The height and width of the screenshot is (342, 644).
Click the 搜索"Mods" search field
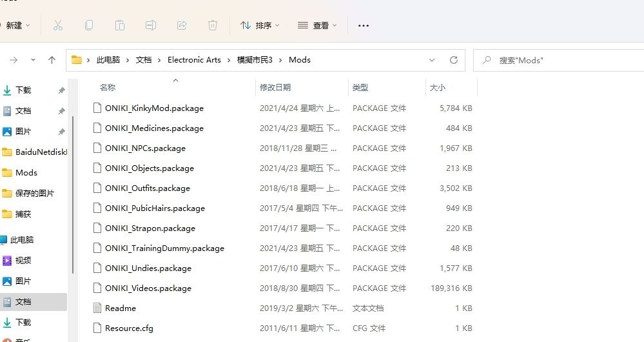point(558,60)
